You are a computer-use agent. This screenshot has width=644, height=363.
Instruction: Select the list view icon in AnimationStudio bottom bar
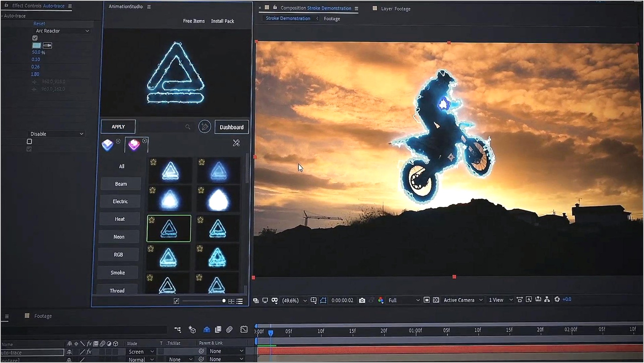[x=241, y=300]
